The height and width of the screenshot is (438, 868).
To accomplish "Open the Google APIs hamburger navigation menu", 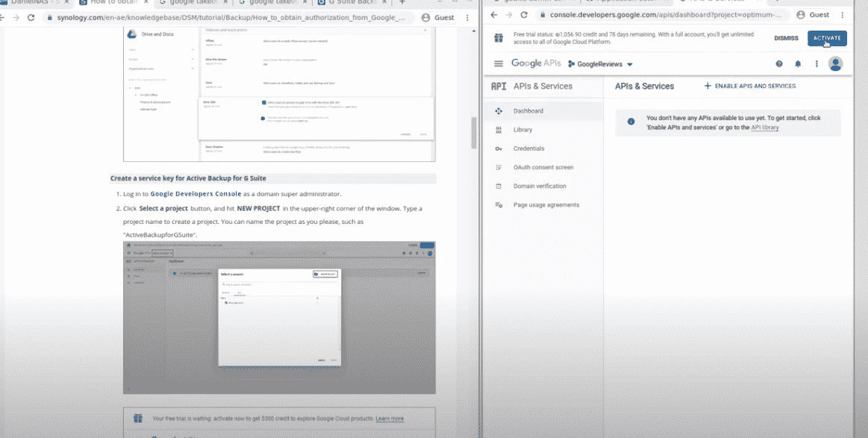I will pyautogui.click(x=499, y=63).
